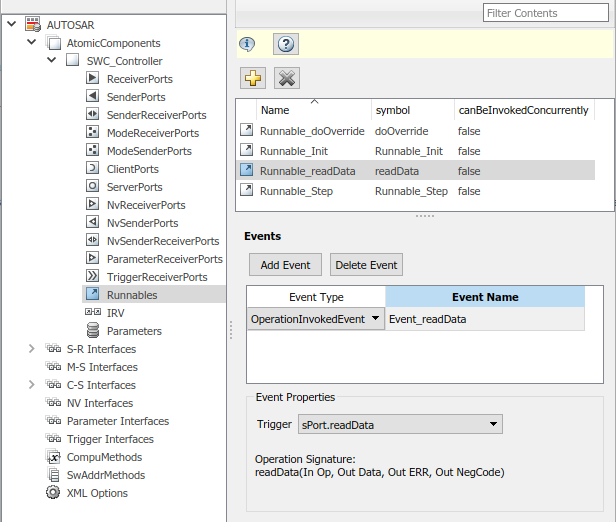Expand the S-R Interfaces node
616x522 pixels.
click(31, 349)
